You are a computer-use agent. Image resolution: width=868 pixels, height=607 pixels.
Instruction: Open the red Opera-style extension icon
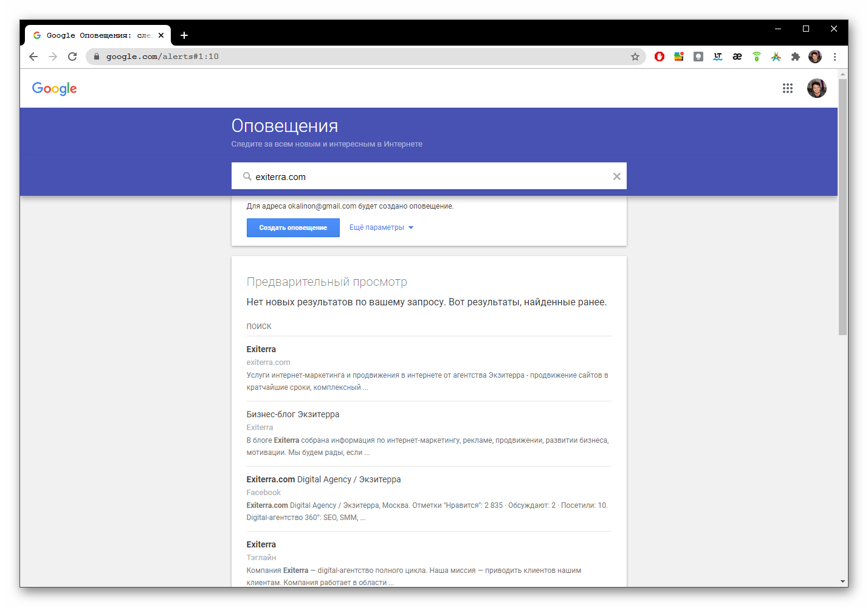(660, 57)
